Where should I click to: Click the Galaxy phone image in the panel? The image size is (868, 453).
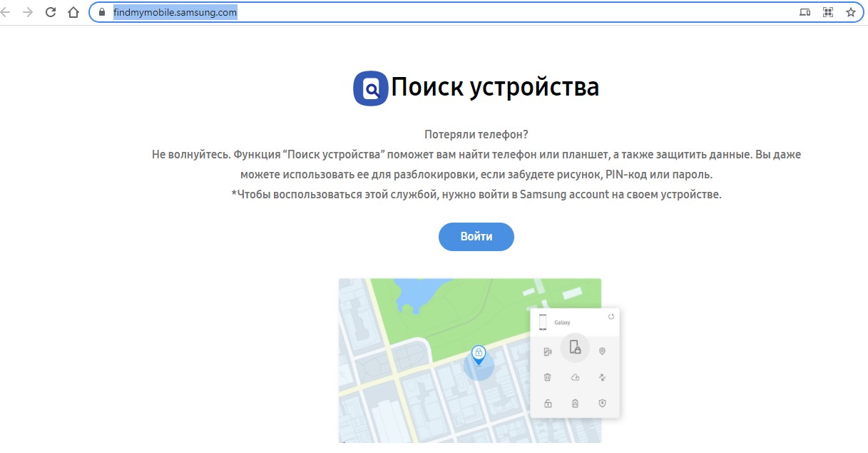tap(543, 322)
